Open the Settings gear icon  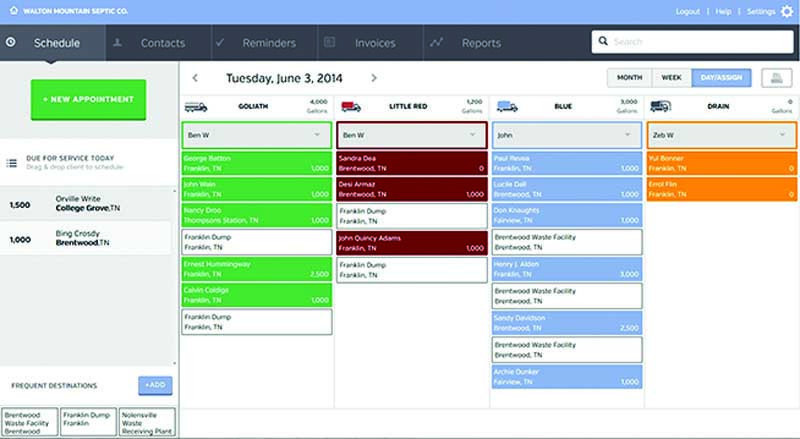(787, 11)
